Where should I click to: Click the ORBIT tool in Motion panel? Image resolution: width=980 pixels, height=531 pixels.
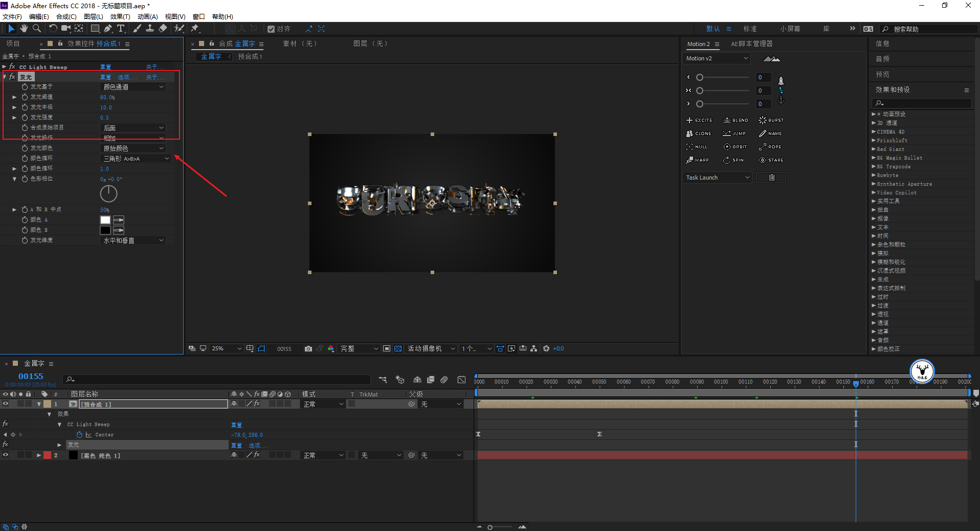[x=735, y=147]
